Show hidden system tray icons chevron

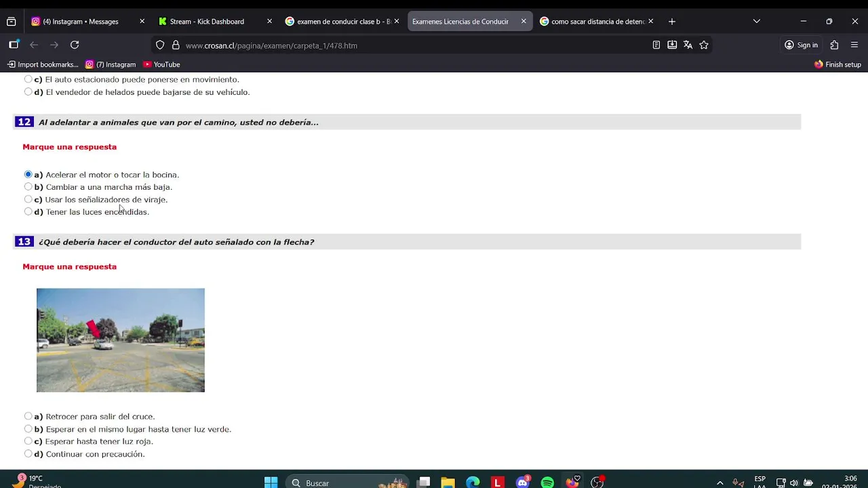tap(719, 483)
